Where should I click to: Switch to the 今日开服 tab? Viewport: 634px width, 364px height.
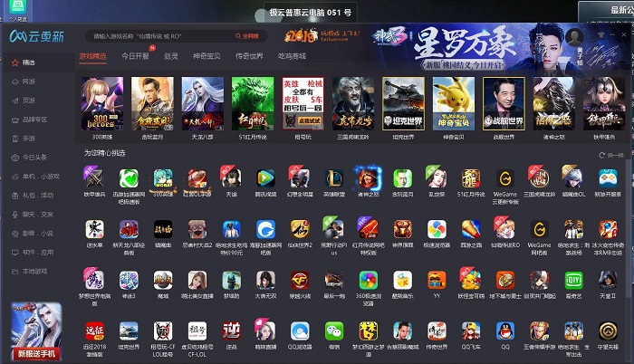click(x=135, y=56)
